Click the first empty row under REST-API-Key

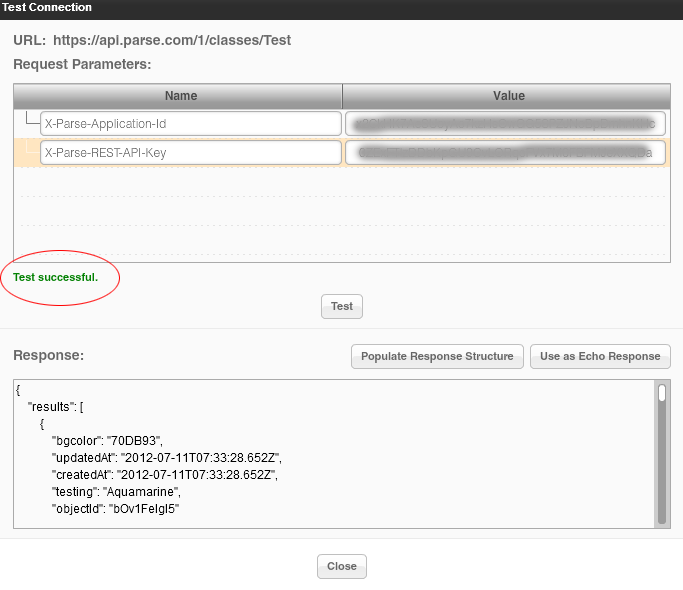341,181
